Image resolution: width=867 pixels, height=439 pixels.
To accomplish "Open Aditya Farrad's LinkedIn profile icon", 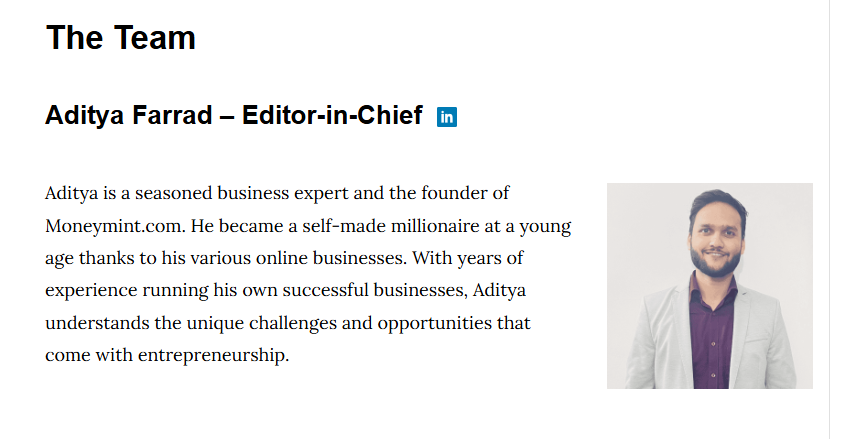I will coord(447,117).
